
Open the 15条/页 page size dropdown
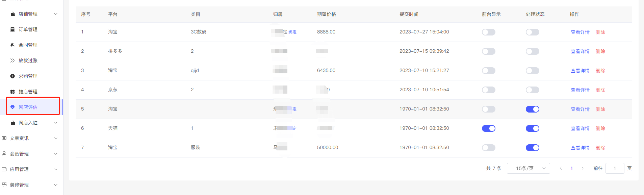[x=528, y=168]
